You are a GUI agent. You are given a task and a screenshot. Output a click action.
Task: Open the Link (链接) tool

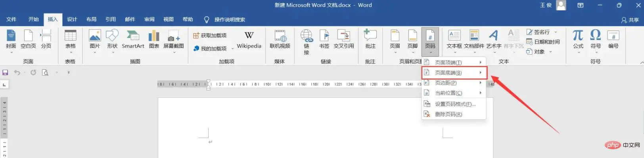307,42
